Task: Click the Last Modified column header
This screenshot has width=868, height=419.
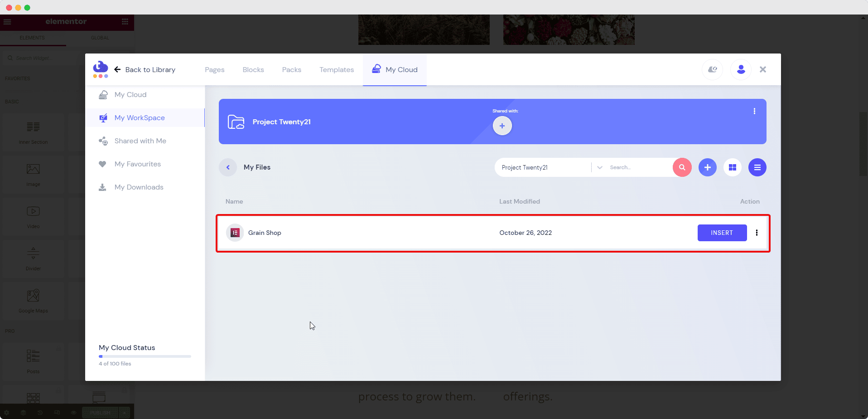Action: (x=520, y=201)
